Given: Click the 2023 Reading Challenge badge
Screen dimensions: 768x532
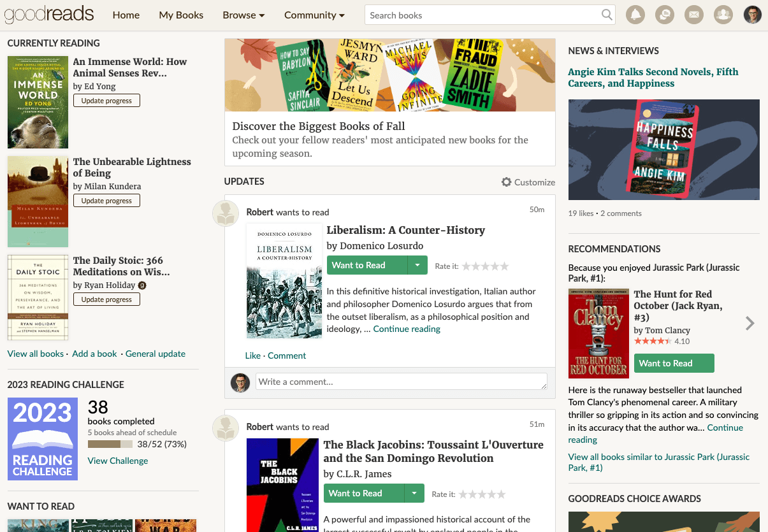Looking at the screenshot, I should point(43,439).
